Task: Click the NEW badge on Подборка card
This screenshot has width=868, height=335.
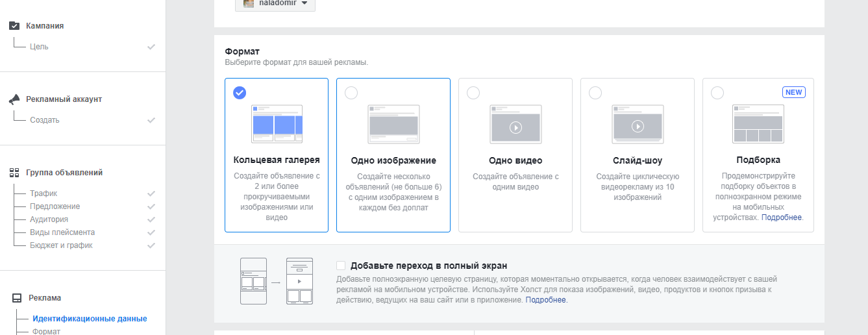Action: tap(793, 92)
